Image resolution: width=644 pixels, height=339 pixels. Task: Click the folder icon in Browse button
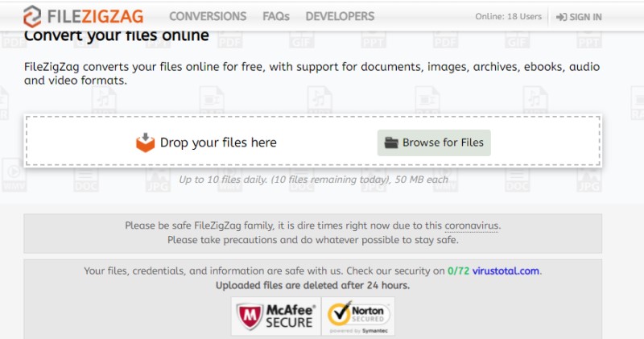click(391, 143)
